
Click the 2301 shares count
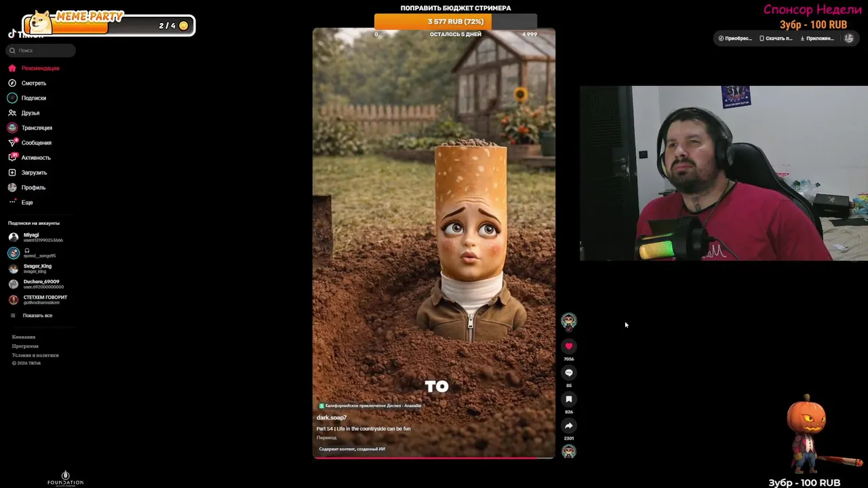(x=569, y=439)
